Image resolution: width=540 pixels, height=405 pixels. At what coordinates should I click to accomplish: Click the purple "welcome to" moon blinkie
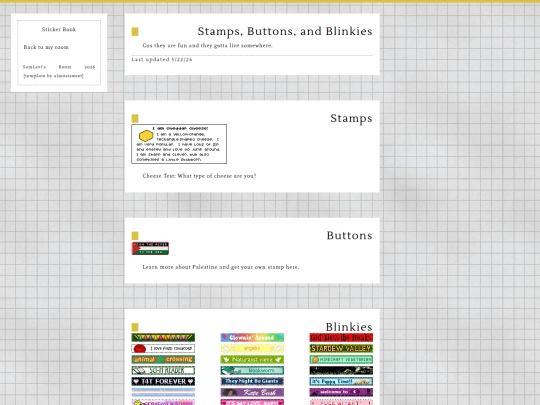click(x=341, y=393)
